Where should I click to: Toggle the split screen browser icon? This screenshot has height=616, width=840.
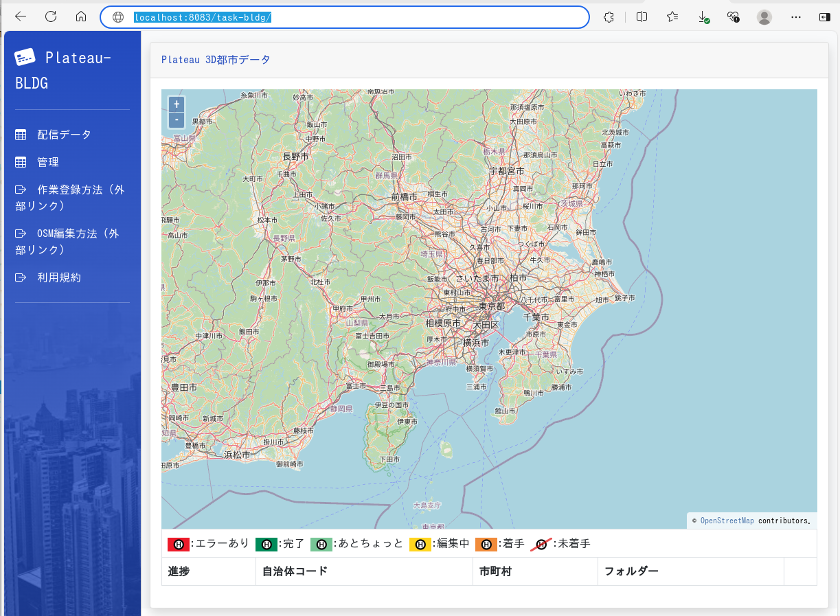(x=642, y=17)
